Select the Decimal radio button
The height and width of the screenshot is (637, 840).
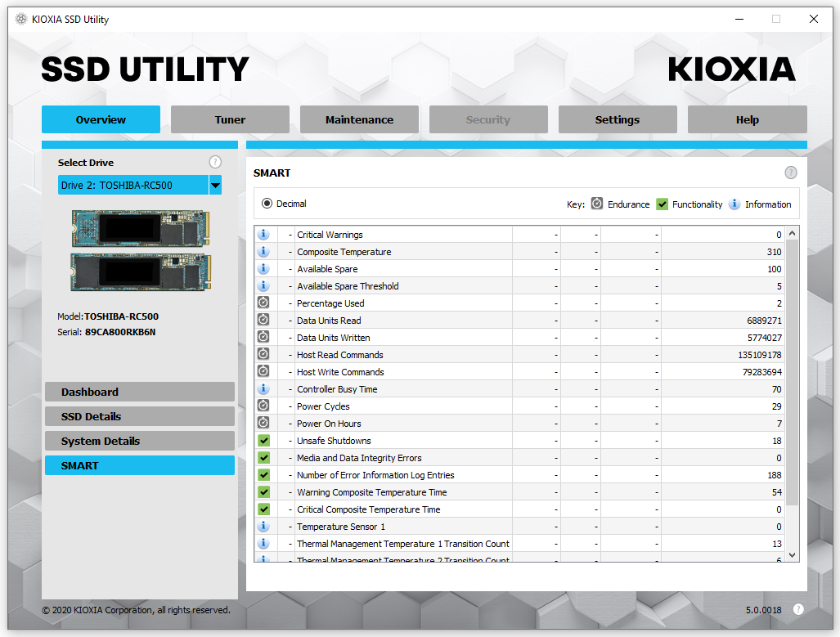click(x=267, y=203)
